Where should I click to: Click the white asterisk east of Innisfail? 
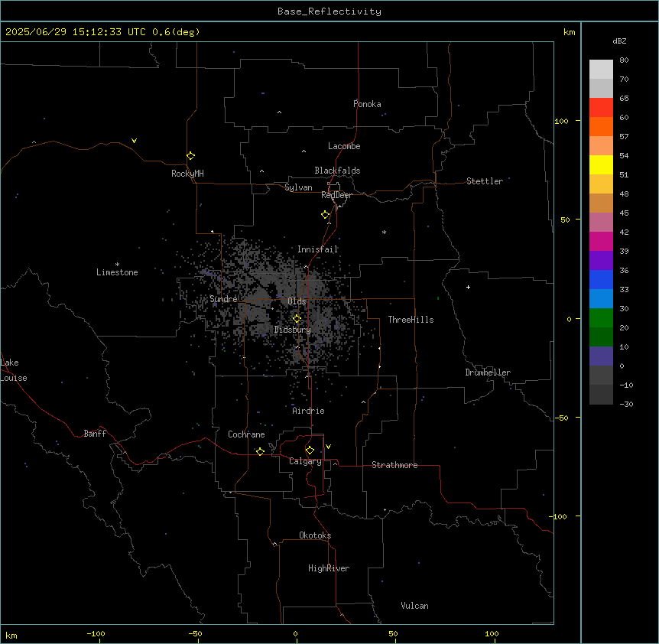pos(384,232)
